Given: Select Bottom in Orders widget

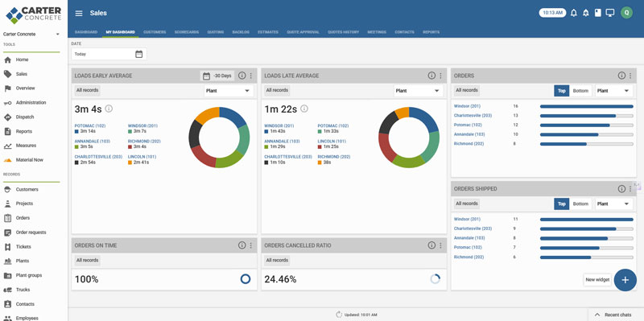Looking at the screenshot, I should coord(580,91).
